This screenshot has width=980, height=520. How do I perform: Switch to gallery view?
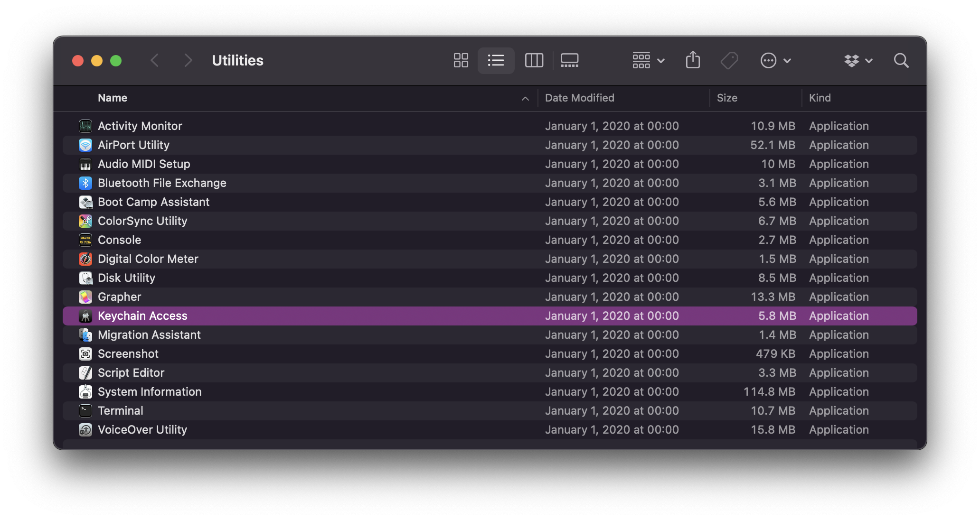tap(569, 60)
